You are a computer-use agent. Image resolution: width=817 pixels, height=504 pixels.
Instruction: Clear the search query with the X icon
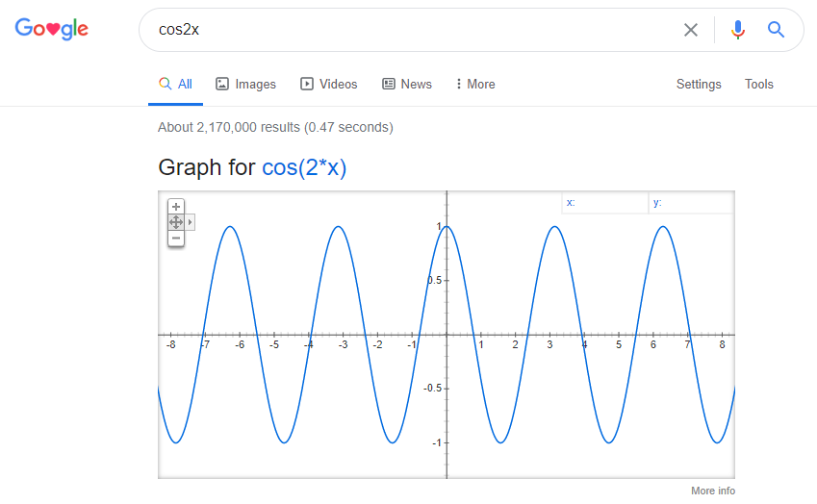pos(690,30)
